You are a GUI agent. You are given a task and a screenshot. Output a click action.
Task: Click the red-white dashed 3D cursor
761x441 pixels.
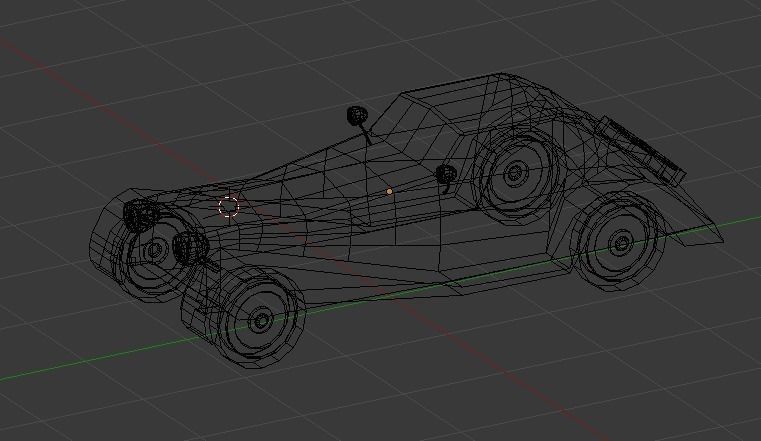[229, 207]
